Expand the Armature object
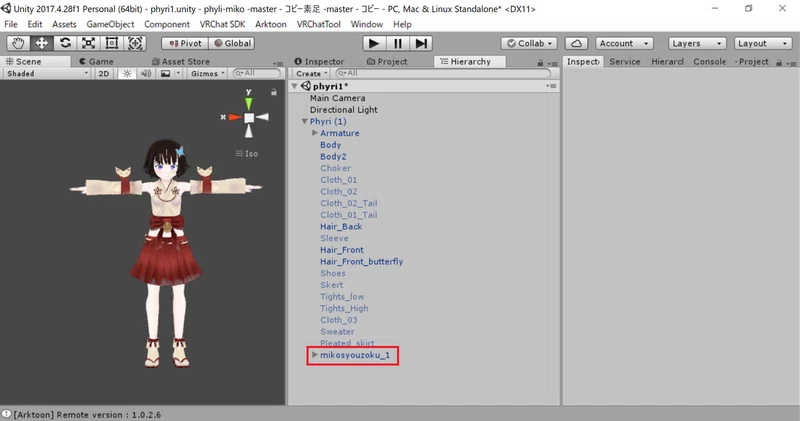The image size is (800, 421). [315, 133]
